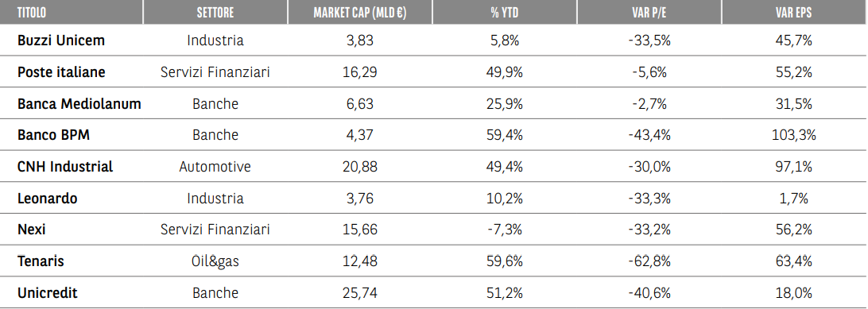Click the TITOLO column header
This screenshot has height=309, width=868.
32,12
